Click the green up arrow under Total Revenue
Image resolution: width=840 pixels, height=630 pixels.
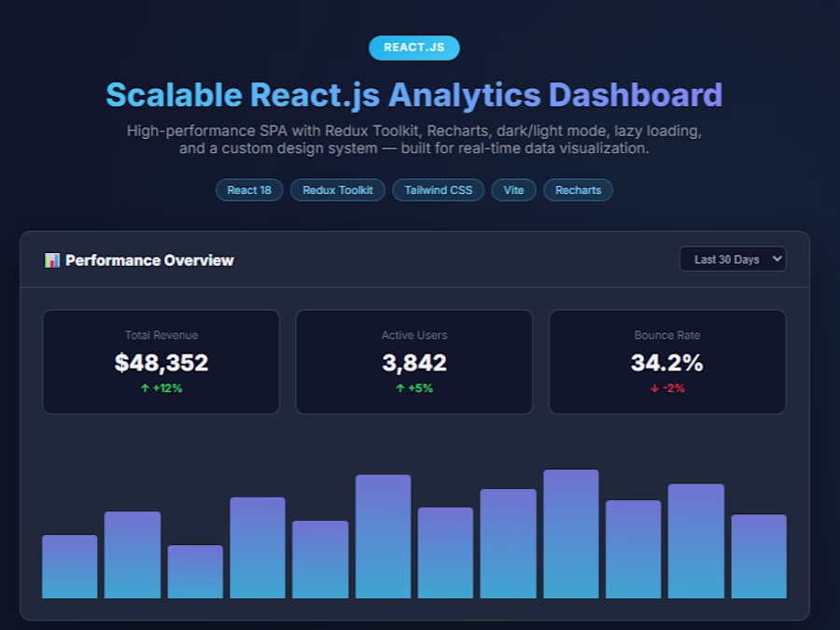(x=145, y=388)
